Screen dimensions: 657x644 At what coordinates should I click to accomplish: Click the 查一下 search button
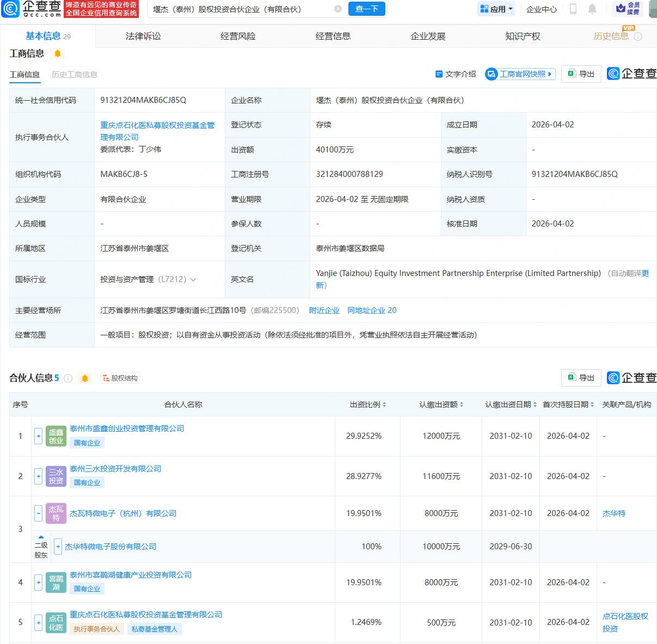pos(366,9)
